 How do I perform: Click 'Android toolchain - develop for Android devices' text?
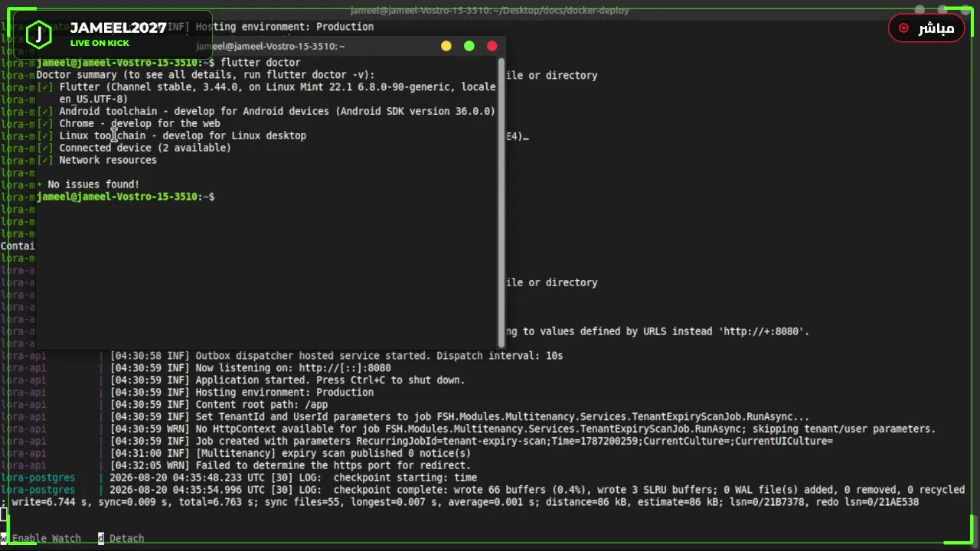(194, 111)
